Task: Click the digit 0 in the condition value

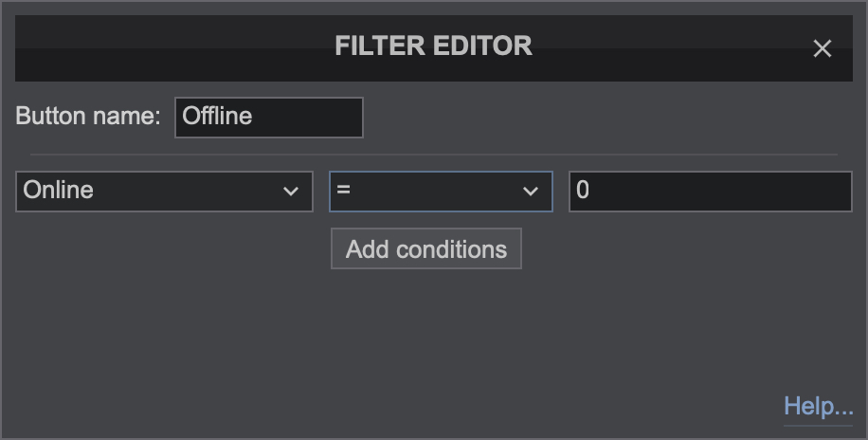Action: click(583, 190)
